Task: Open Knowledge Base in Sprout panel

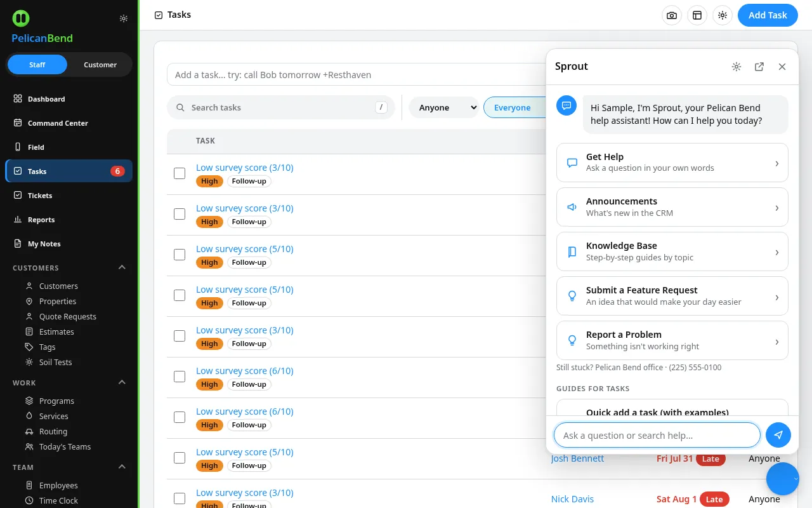Action: 672,251
